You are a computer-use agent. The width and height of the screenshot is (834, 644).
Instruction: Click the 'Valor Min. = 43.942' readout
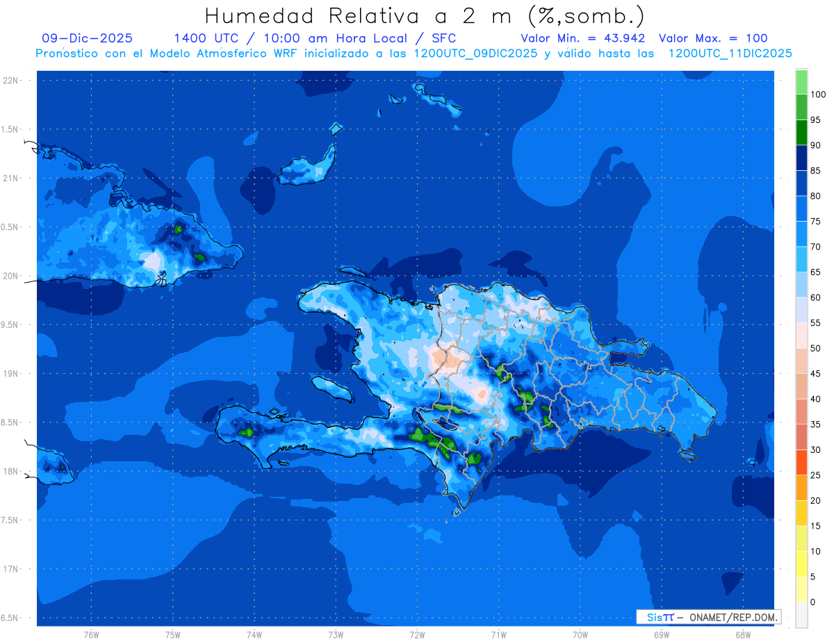pos(582,39)
